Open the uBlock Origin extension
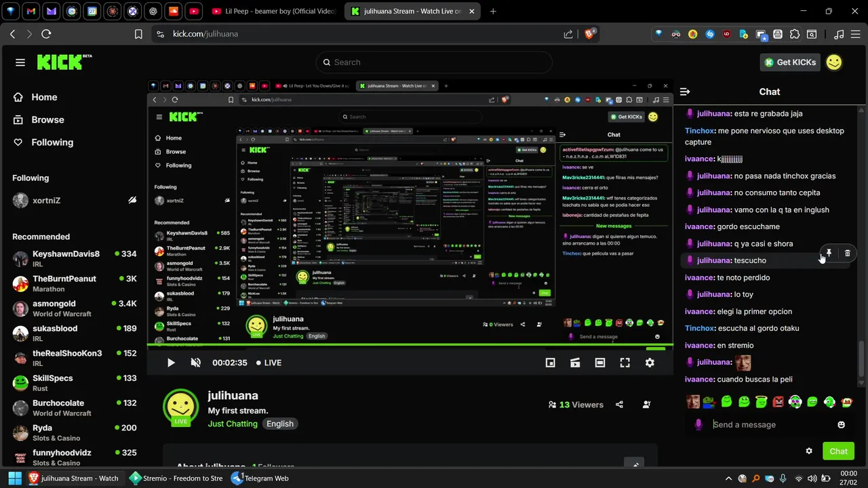The height and width of the screenshot is (488, 868). tap(727, 34)
